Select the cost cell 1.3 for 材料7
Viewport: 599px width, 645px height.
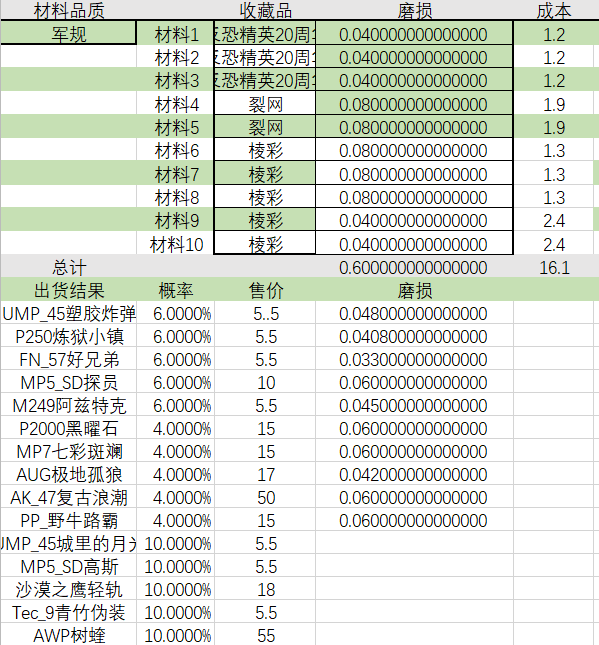554,174
